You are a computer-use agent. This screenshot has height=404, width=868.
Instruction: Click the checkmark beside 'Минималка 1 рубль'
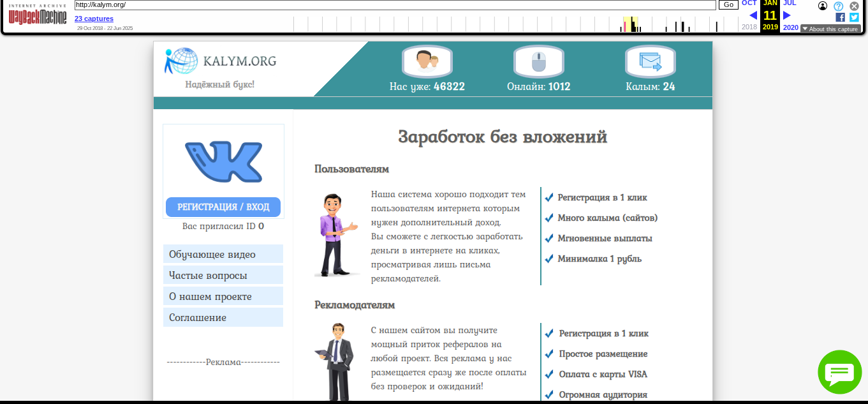click(548, 258)
